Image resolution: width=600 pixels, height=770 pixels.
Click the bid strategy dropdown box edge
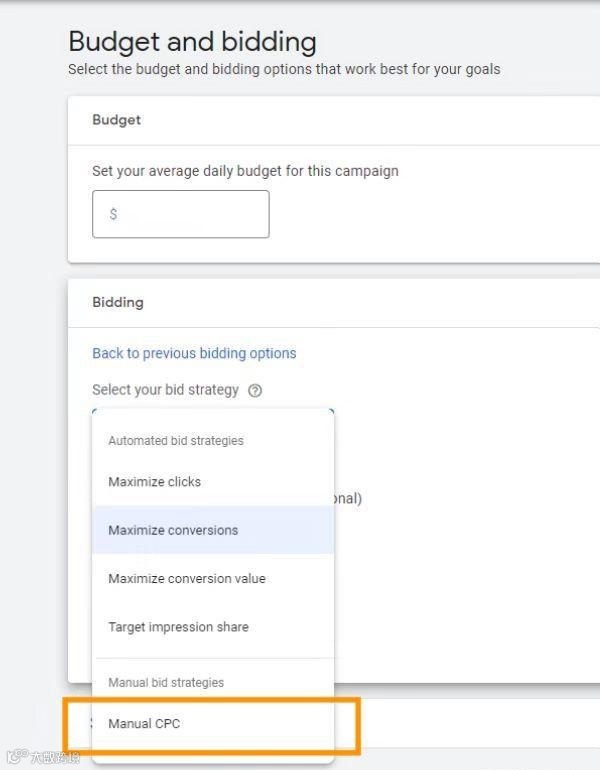coord(212,409)
